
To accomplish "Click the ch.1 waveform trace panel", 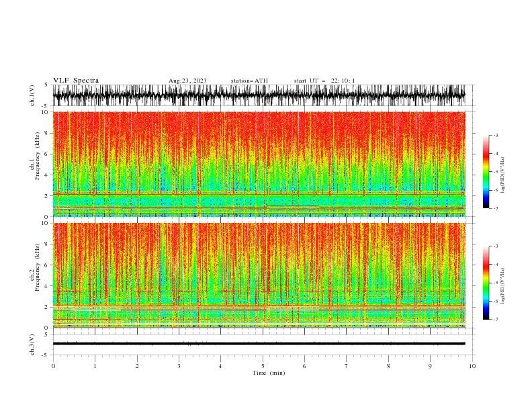I will [263, 95].
